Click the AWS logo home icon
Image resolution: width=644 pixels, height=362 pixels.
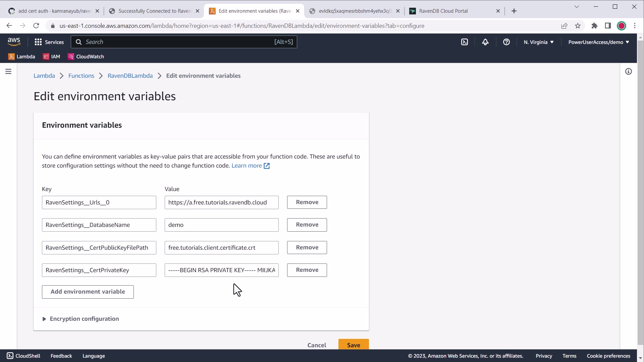14,42
